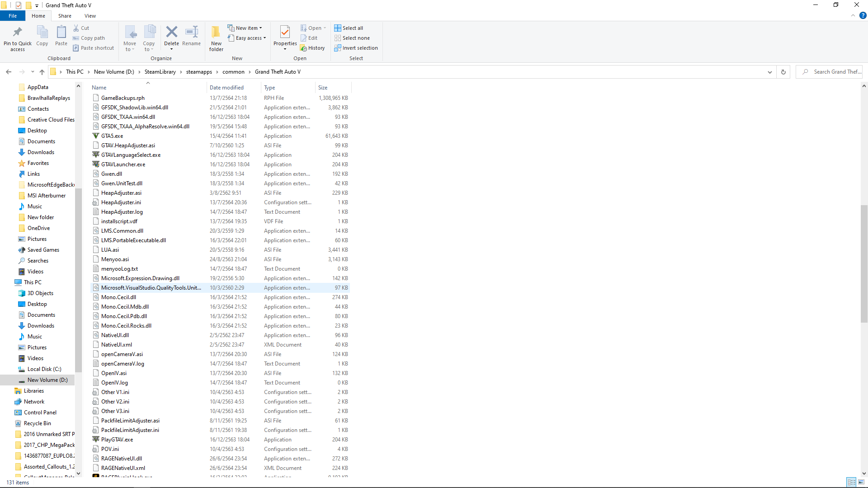The height and width of the screenshot is (488, 868).
Task: Open the File menu
Action: (x=13, y=16)
